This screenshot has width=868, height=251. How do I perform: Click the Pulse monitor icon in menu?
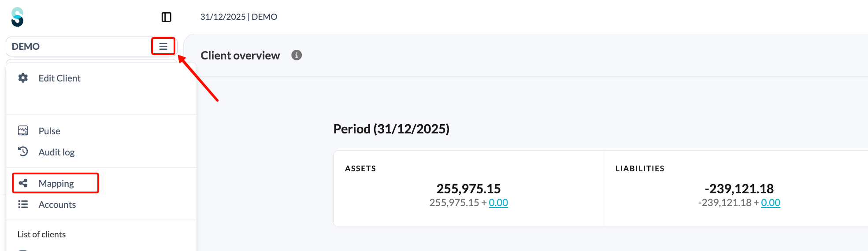(x=23, y=131)
